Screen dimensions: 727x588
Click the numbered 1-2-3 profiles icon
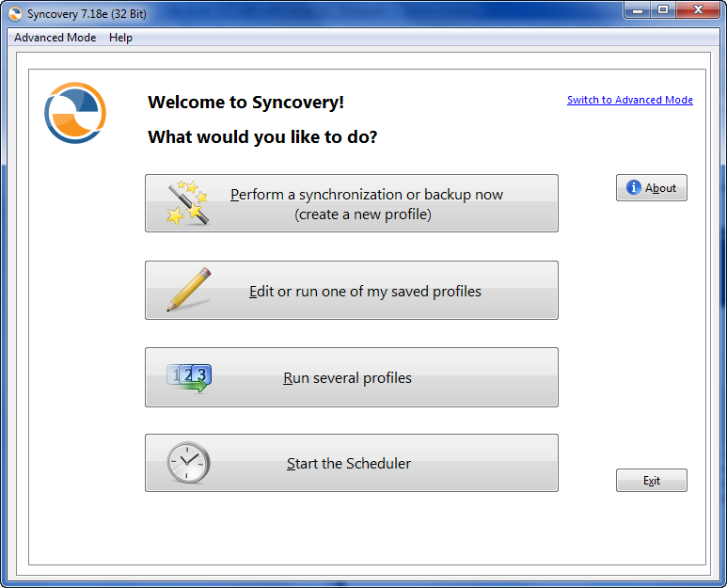[x=188, y=377]
